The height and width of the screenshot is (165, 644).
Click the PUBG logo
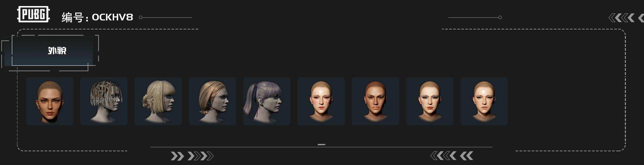click(x=34, y=14)
